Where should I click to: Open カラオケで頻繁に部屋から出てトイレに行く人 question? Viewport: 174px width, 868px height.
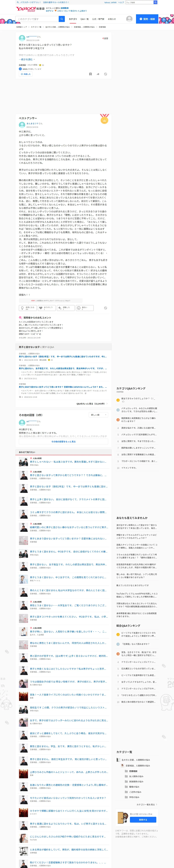pos(69,811)
